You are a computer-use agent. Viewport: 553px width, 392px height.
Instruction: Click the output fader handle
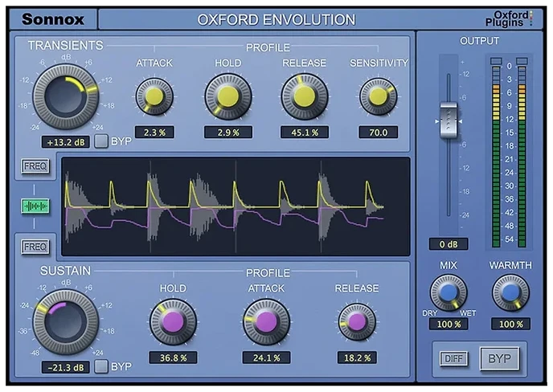pyautogui.click(x=449, y=120)
